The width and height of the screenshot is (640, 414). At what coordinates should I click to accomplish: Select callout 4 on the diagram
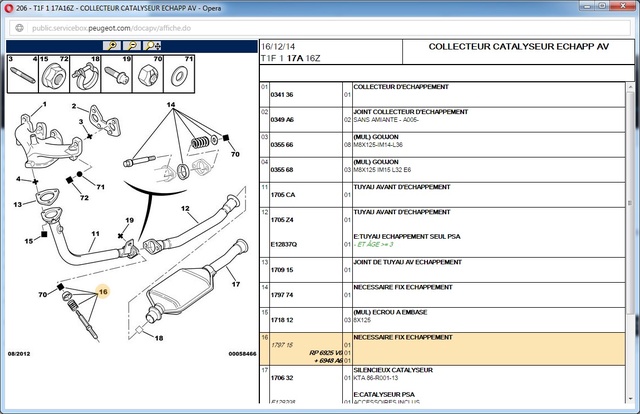(x=18, y=179)
